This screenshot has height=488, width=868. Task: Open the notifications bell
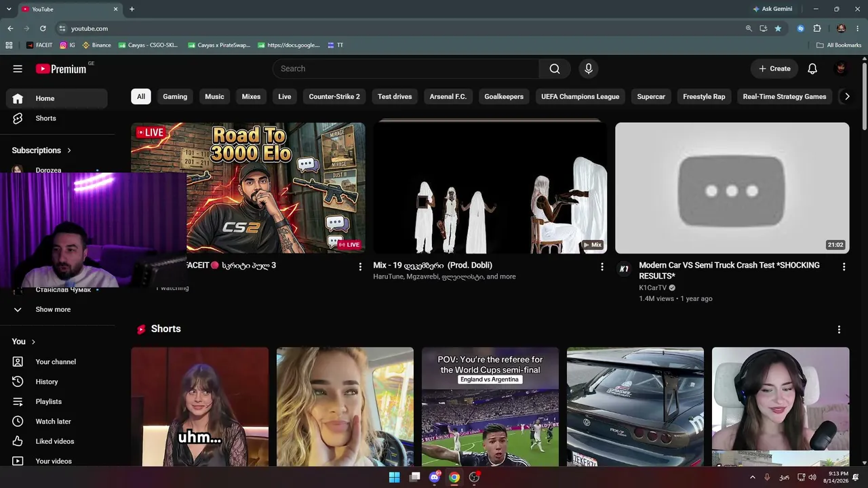pos(812,68)
